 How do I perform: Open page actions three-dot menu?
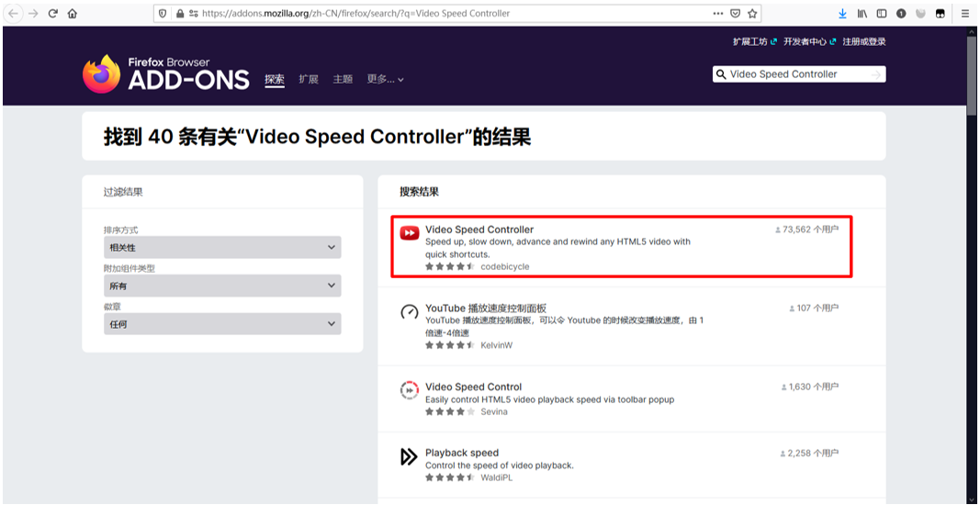[718, 13]
